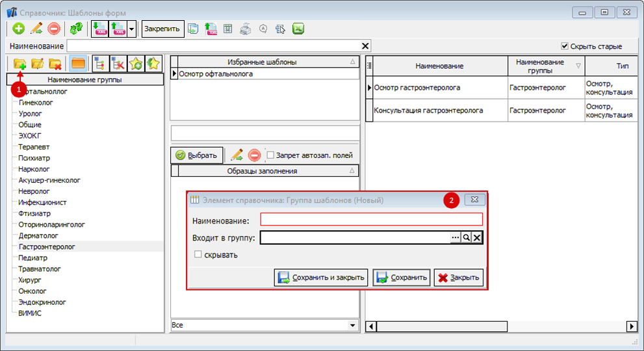Toggle the 'Скрыть старые' checkbox
644x351 pixels.
(x=564, y=46)
